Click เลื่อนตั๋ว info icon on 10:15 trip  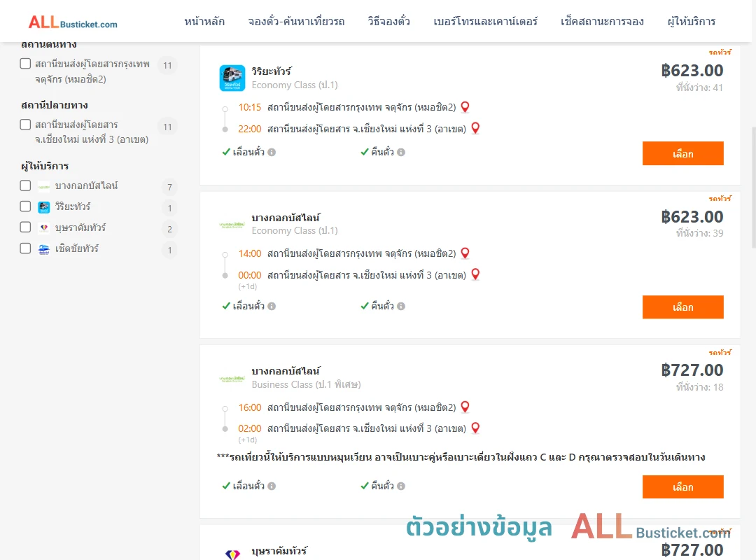[272, 153]
